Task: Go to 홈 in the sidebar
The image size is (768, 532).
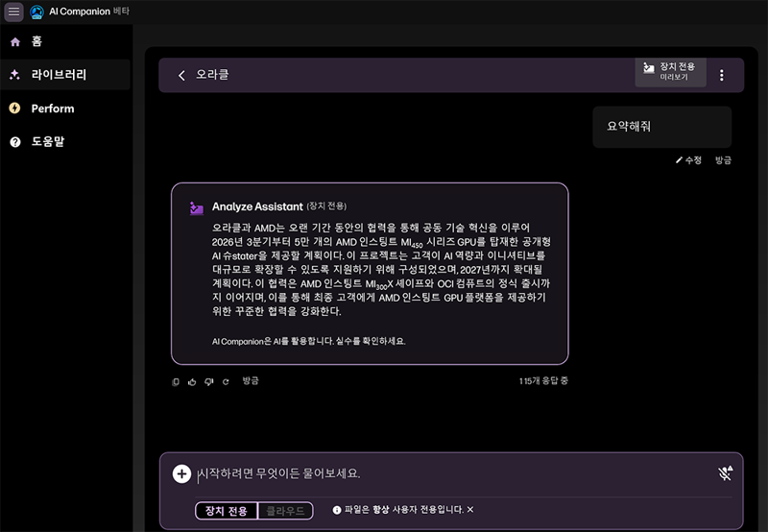Action: (x=65, y=41)
